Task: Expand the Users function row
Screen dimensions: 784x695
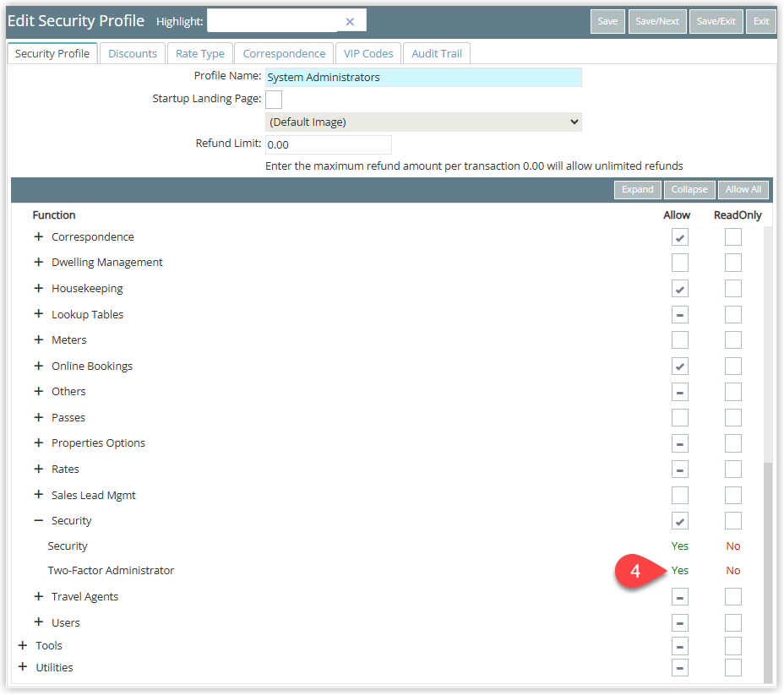Action: [x=39, y=622]
